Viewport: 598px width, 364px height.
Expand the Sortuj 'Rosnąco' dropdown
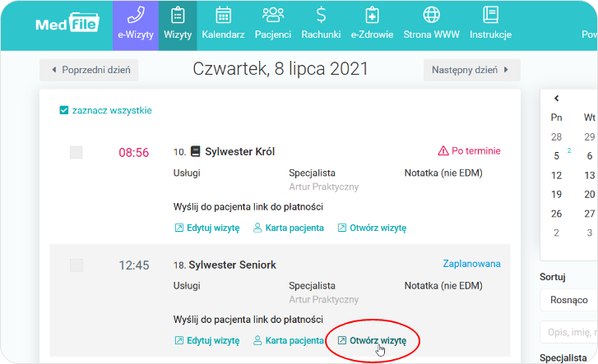568,300
